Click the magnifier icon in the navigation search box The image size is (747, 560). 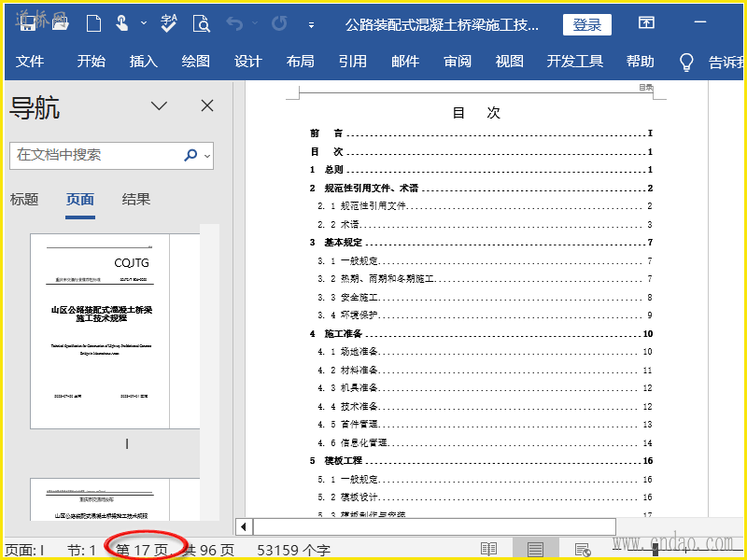[190, 155]
